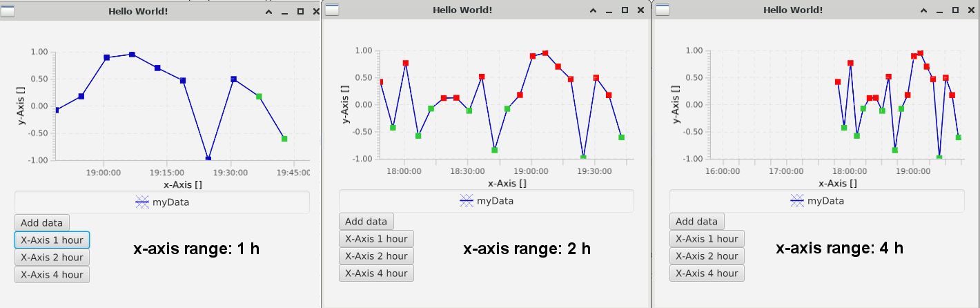Click the myData legend text in right window
The image size is (980, 308).
click(x=826, y=201)
